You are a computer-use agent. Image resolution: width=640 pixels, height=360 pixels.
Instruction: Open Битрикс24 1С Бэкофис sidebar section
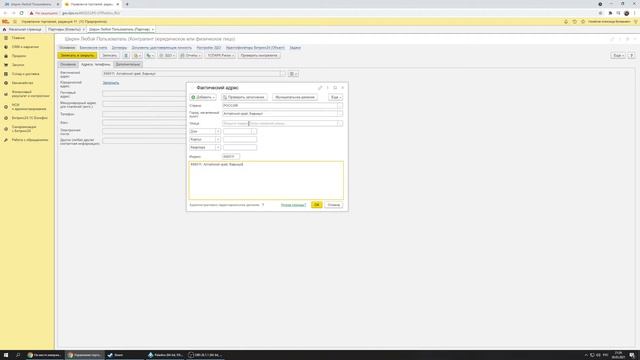coord(29,118)
